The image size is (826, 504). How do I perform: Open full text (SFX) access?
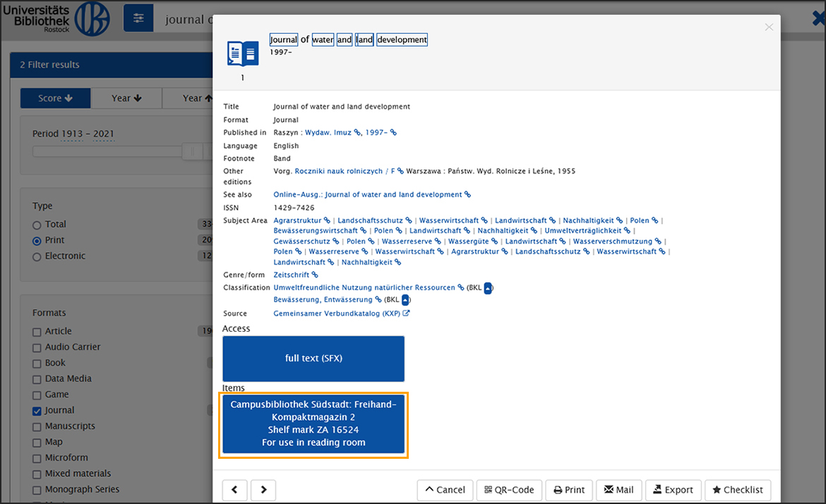(x=313, y=359)
